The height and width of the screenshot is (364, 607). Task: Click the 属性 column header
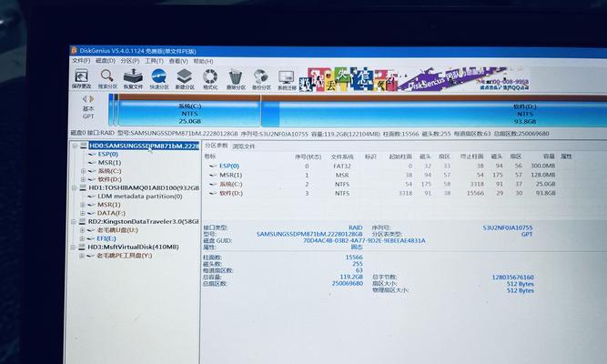click(x=566, y=157)
